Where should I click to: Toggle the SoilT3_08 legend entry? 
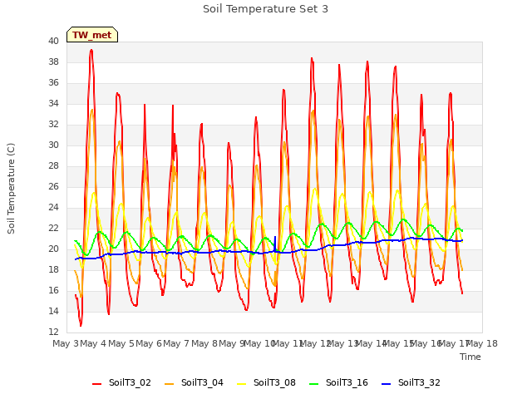pyautogui.click(x=266, y=383)
